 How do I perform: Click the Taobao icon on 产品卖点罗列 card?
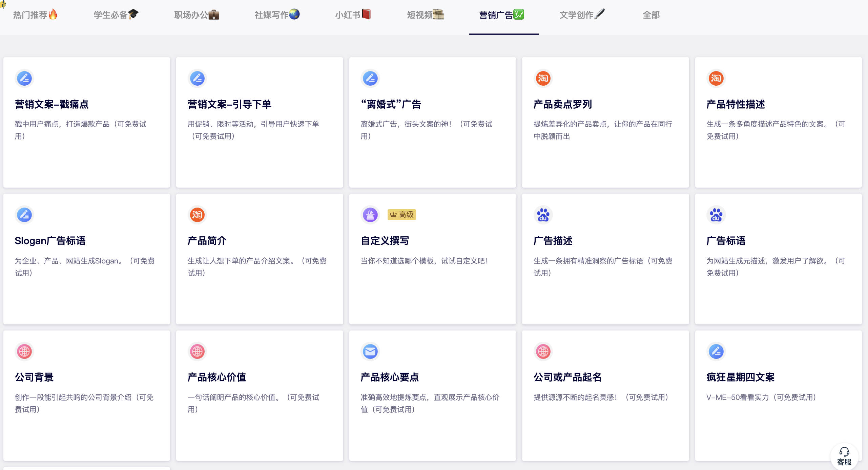coord(543,79)
